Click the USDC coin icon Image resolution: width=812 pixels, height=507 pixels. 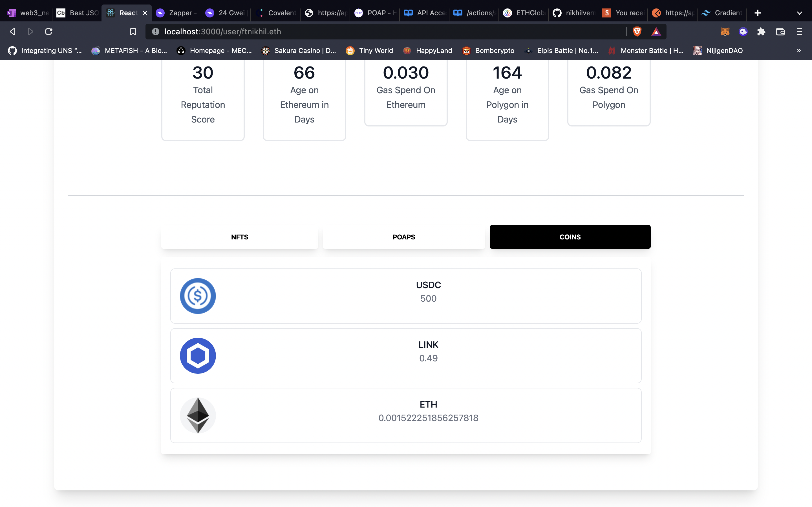tap(198, 295)
